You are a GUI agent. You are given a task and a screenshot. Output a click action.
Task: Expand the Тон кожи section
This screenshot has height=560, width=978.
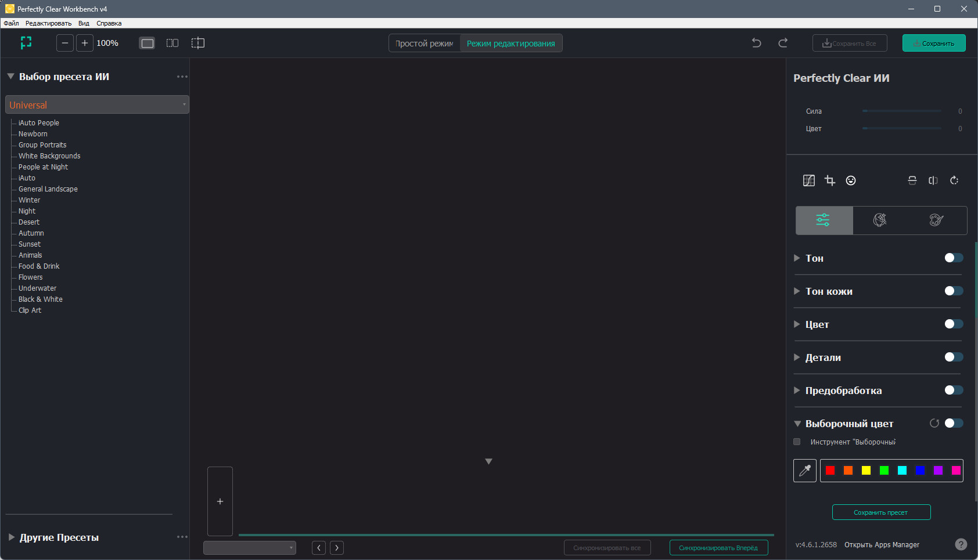[x=797, y=291]
